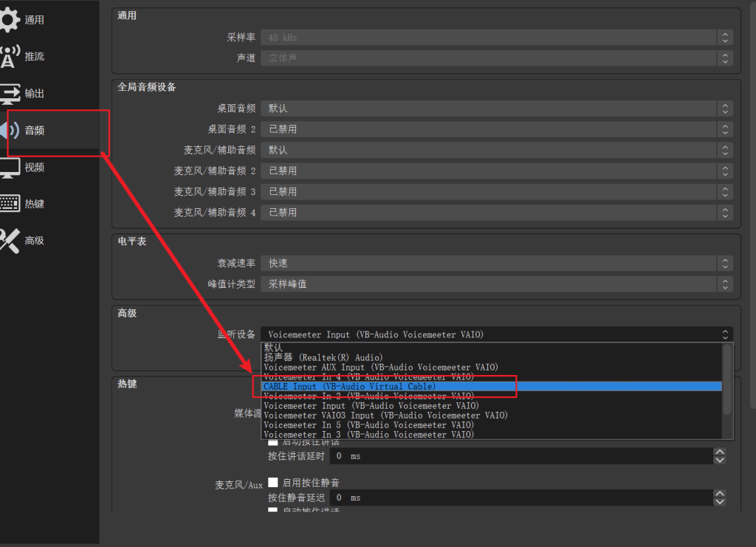Open the 声道 channels dropdown
Screen dimensions: 756x547
tap(497, 58)
